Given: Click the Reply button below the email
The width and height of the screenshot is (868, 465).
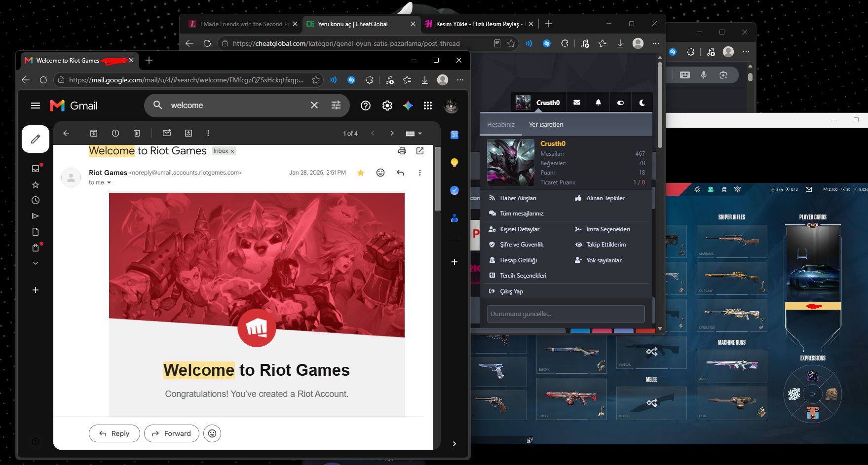Looking at the screenshot, I should point(114,433).
